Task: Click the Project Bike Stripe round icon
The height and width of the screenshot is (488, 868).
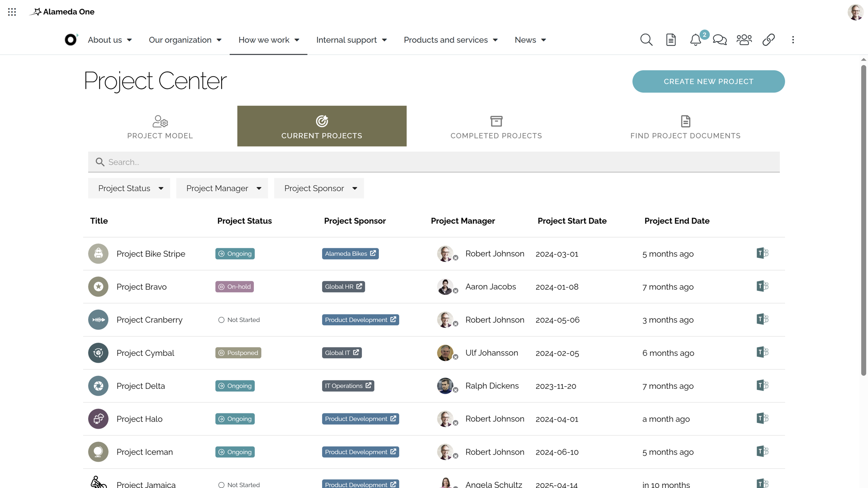Action: click(98, 254)
